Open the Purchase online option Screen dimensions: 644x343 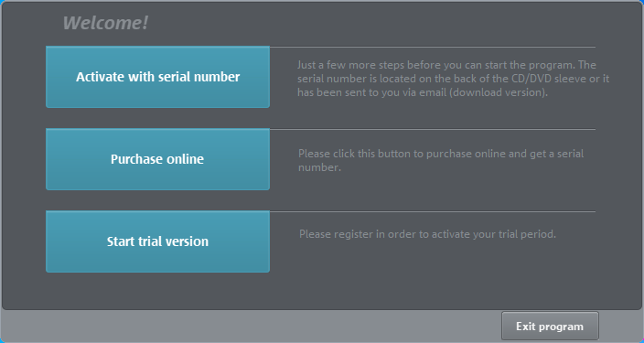pos(157,159)
